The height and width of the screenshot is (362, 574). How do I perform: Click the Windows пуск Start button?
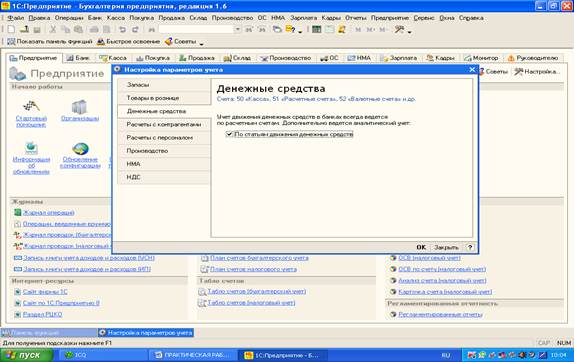(x=27, y=355)
